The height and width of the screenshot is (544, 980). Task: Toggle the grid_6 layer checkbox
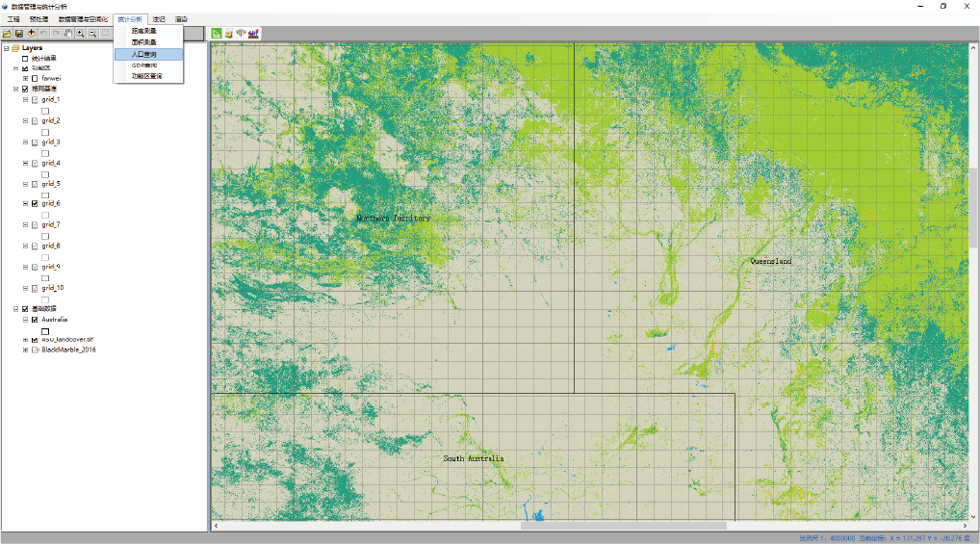[x=36, y=204]
